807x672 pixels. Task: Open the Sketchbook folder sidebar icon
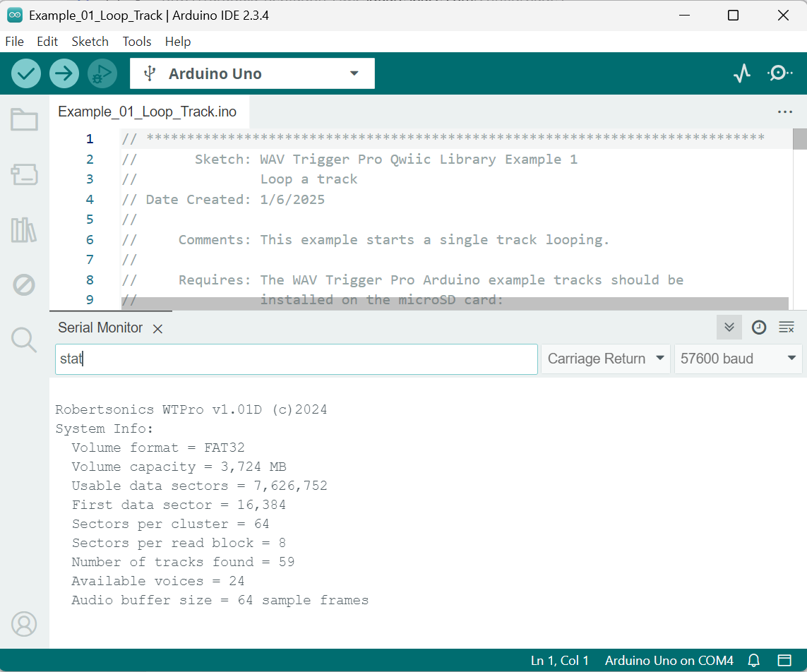[24, 119]
